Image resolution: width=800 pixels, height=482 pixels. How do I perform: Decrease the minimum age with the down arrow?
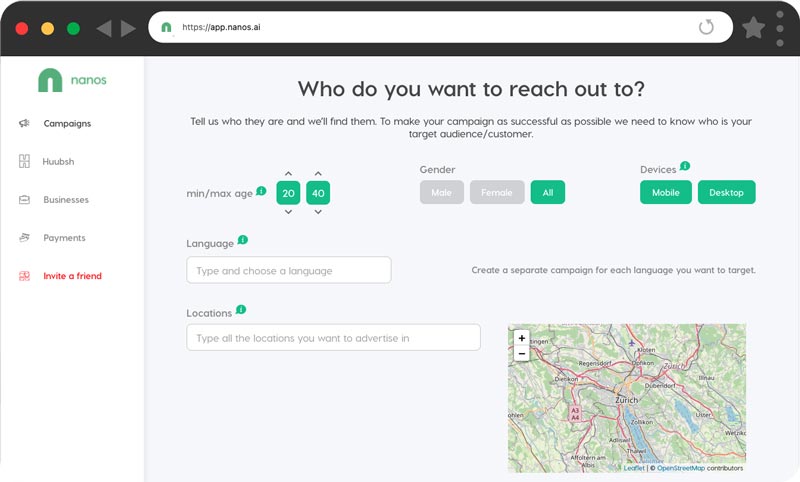coord(288,212)
